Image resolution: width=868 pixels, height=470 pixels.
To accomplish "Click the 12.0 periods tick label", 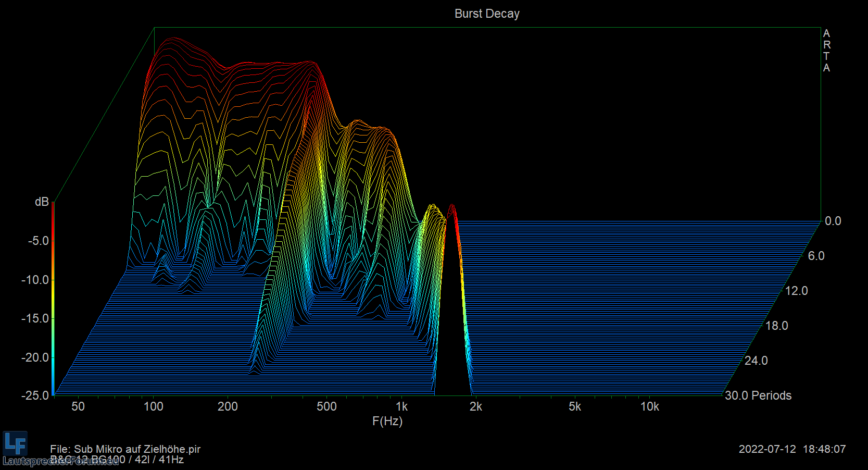I will point(796,291).
